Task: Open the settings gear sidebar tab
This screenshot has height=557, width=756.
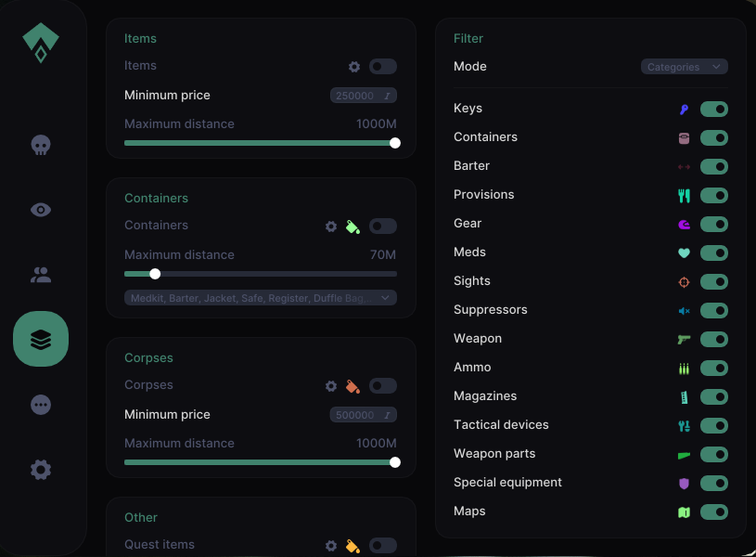Action: pyautogui.click(x=41, y=469)
